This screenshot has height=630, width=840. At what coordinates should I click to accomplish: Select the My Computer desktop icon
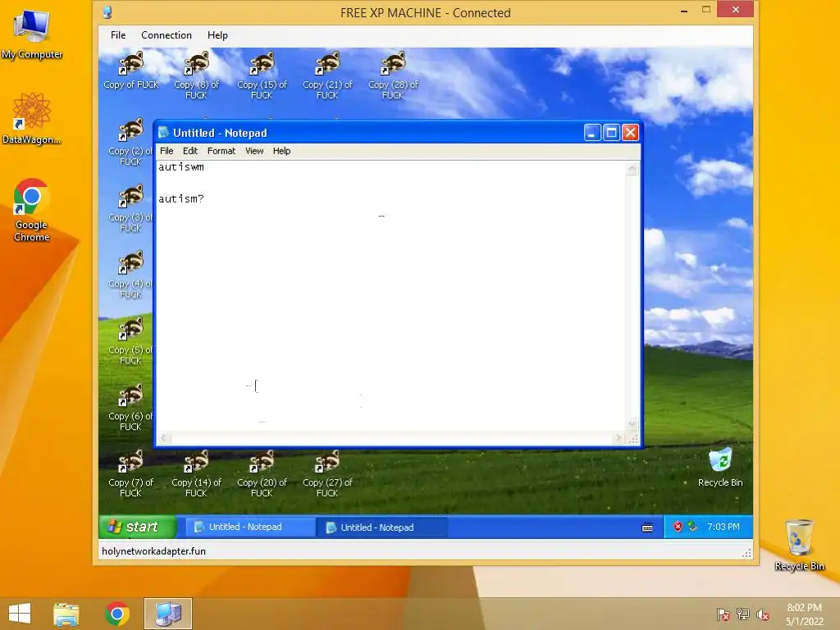pyautogui.click(x=32, y=34)
